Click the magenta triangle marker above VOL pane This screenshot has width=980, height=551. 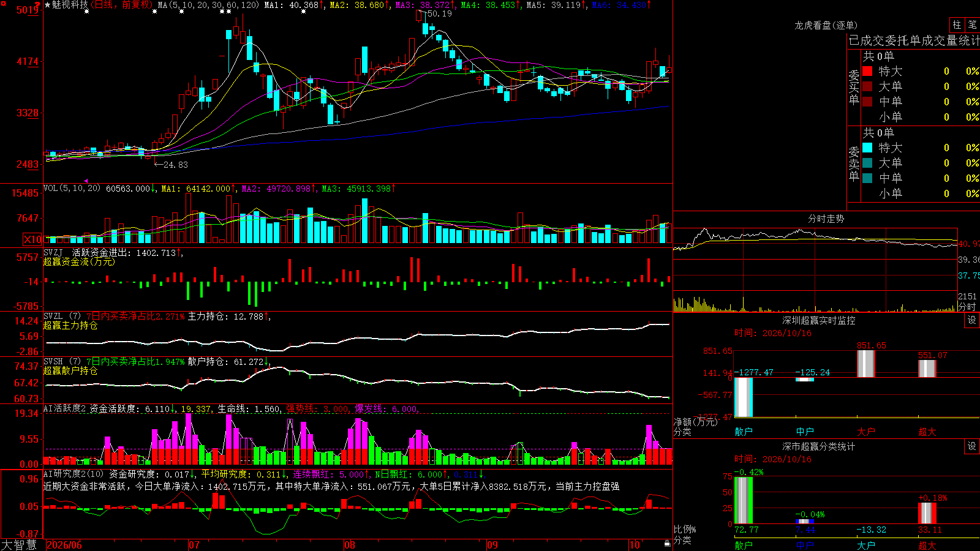pos(86,181)
